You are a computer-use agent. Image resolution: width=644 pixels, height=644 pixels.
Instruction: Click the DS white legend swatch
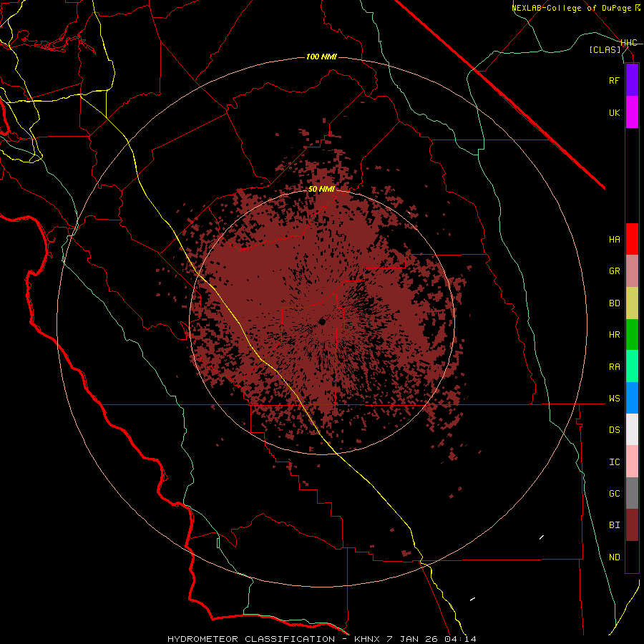coord(632,429)
